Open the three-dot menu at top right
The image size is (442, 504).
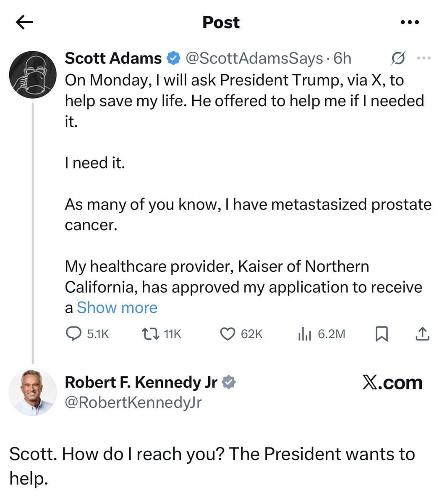point(408,22)
